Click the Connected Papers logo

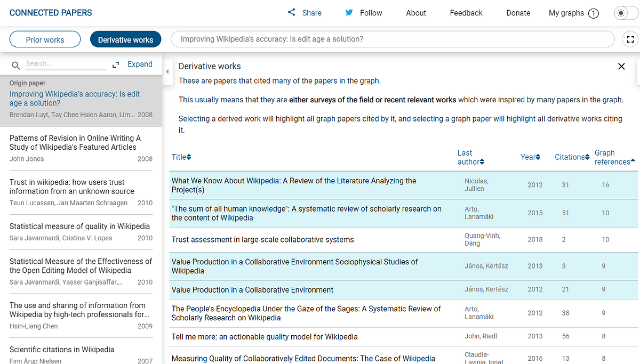pos(51,13)
